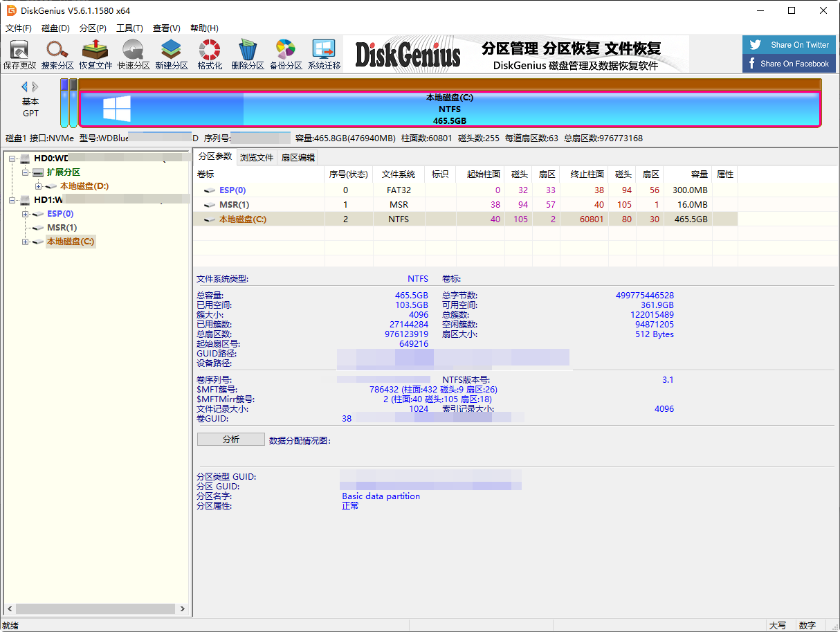Screen dimensions: 840x632
Task: Collapse the 扩展分区 tree node
Action: [24, 172]
